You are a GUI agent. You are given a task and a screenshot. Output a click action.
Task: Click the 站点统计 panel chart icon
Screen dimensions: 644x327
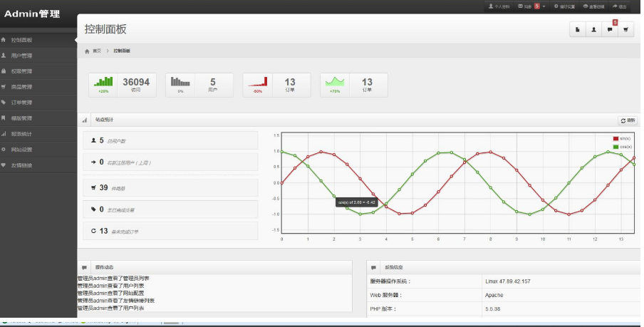pos(85,120)
